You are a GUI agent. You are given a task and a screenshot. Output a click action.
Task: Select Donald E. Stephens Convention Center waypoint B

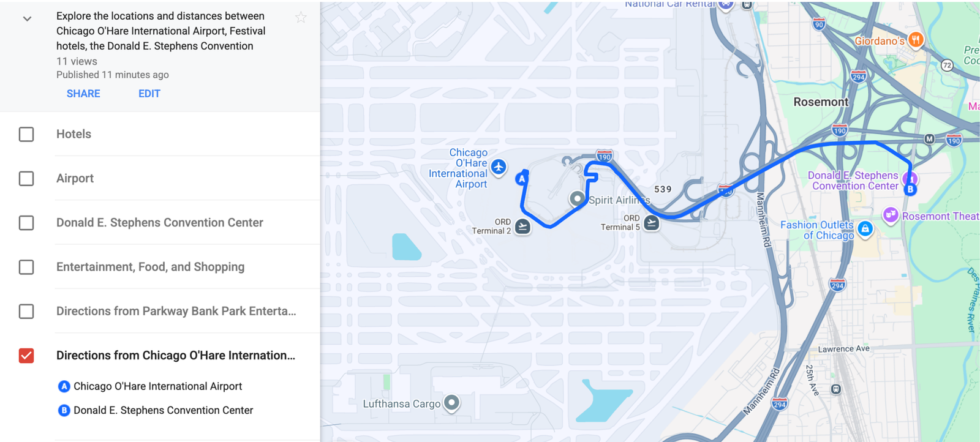coord(163,410)
